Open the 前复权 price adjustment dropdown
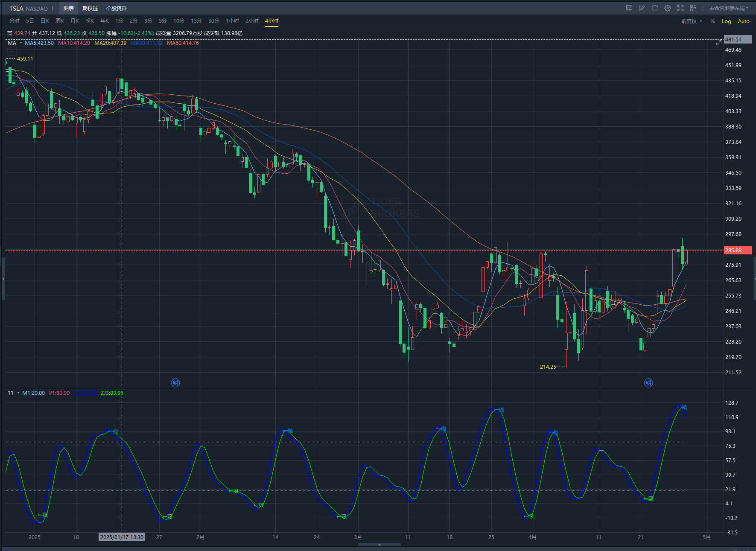This screenshot has height=551, width=756. click(x=691, y=21)
